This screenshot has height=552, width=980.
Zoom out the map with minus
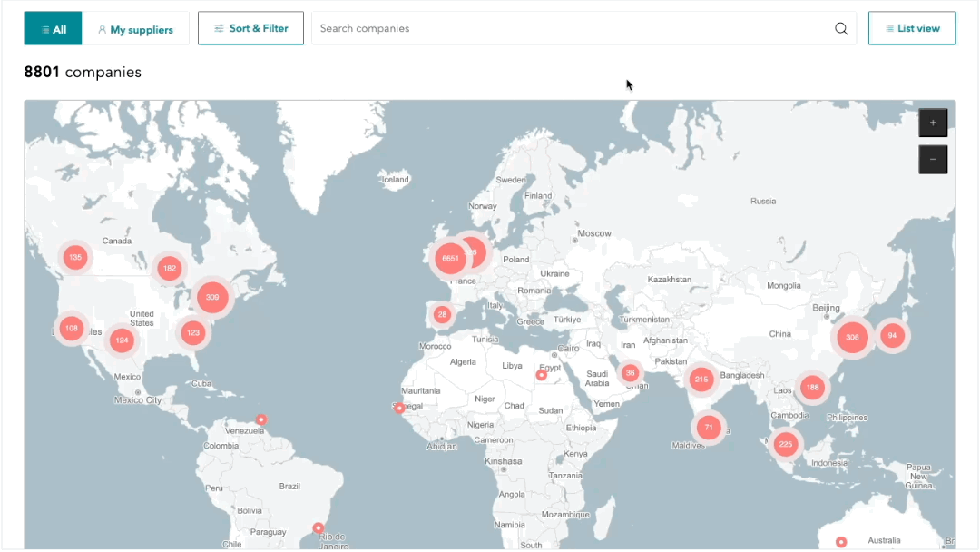pyautogui.click(x=933, y=160)
